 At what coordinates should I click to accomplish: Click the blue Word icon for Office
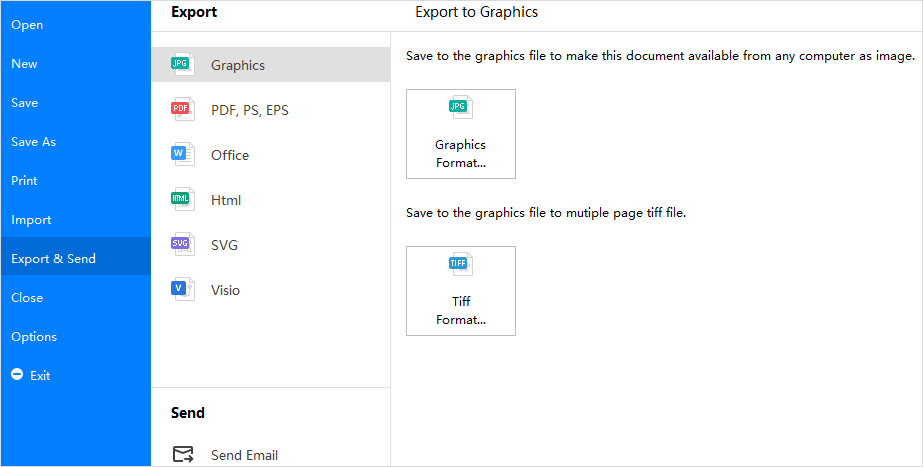[182, 154]
